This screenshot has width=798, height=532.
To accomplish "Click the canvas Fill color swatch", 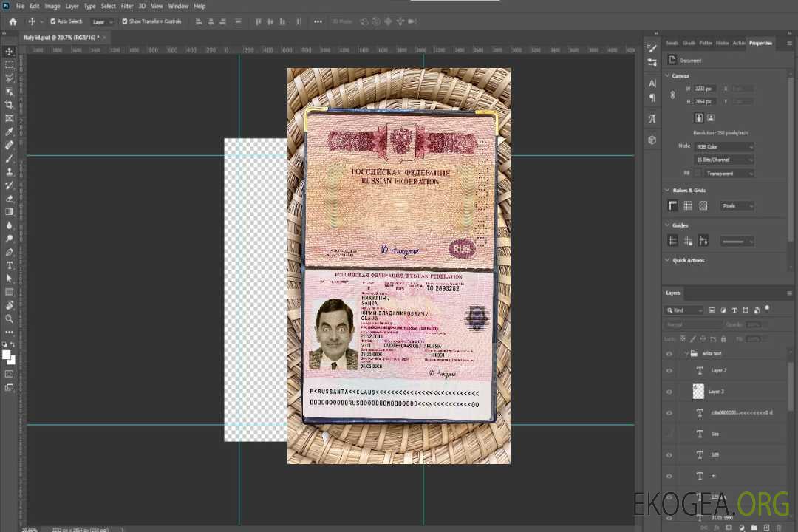I will [698, 174].
